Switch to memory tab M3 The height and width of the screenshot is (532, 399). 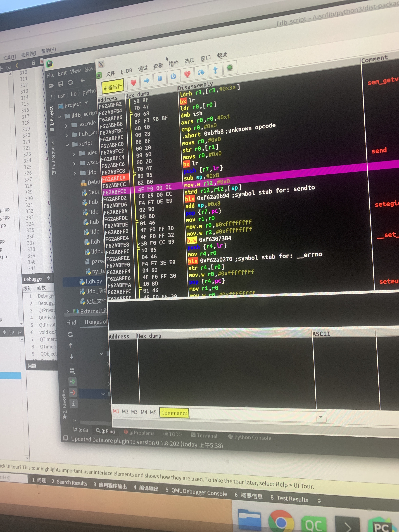coord(134,412)
